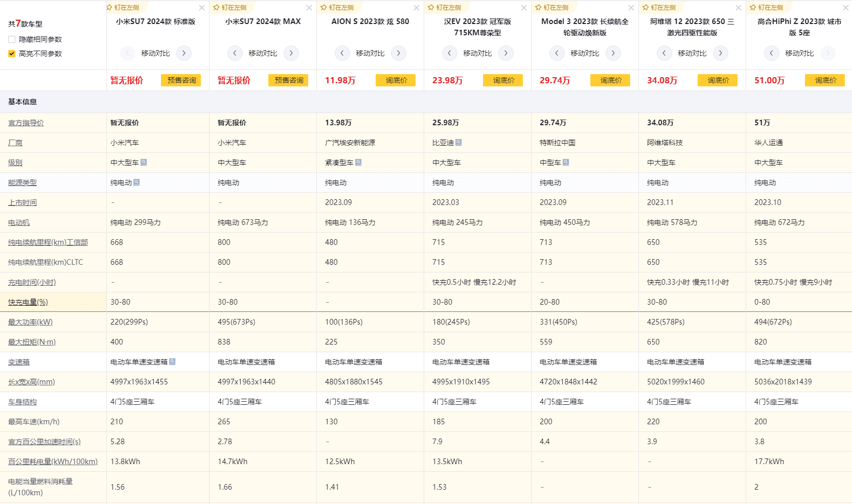
Task: Open the 厂商 parameter link
Action: (15, 143)
